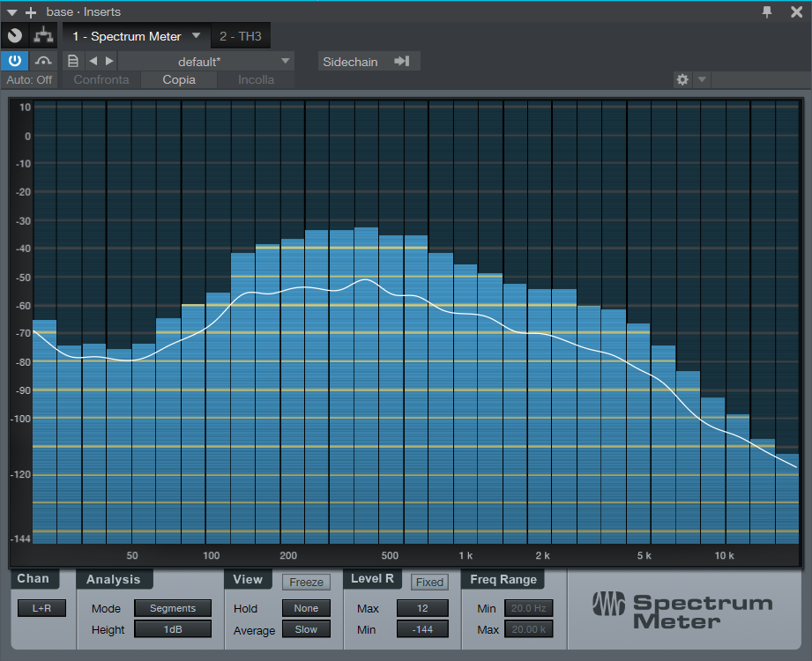This screenshot has height=661, width=812.
Task: Open the preset document icon
Action: (73, 61)
